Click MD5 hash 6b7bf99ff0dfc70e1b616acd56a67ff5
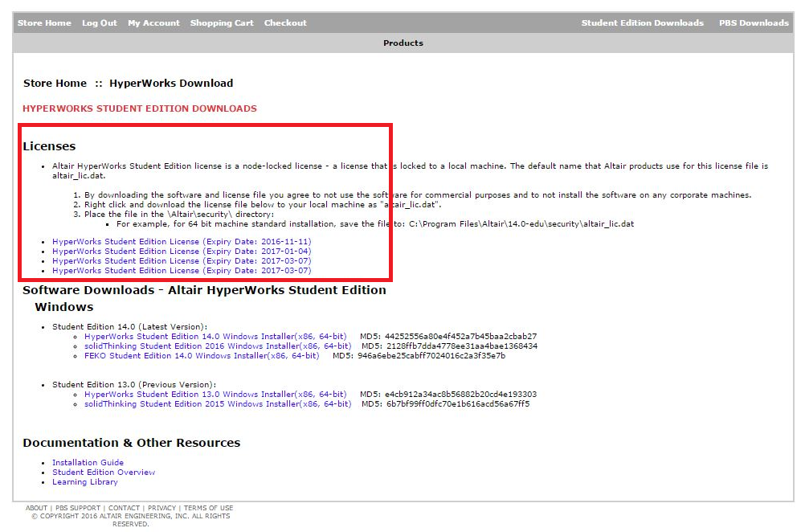Image resolution: width=801 pixels, height=532 pixels. pyautogui.click(x=458, y=403)
